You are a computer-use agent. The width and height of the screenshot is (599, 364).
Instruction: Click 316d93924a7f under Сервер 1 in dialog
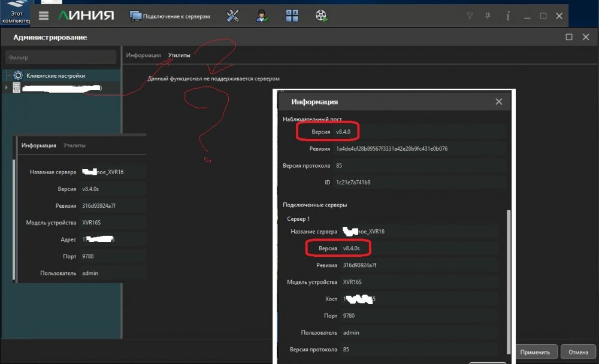[x=359, y=265]
